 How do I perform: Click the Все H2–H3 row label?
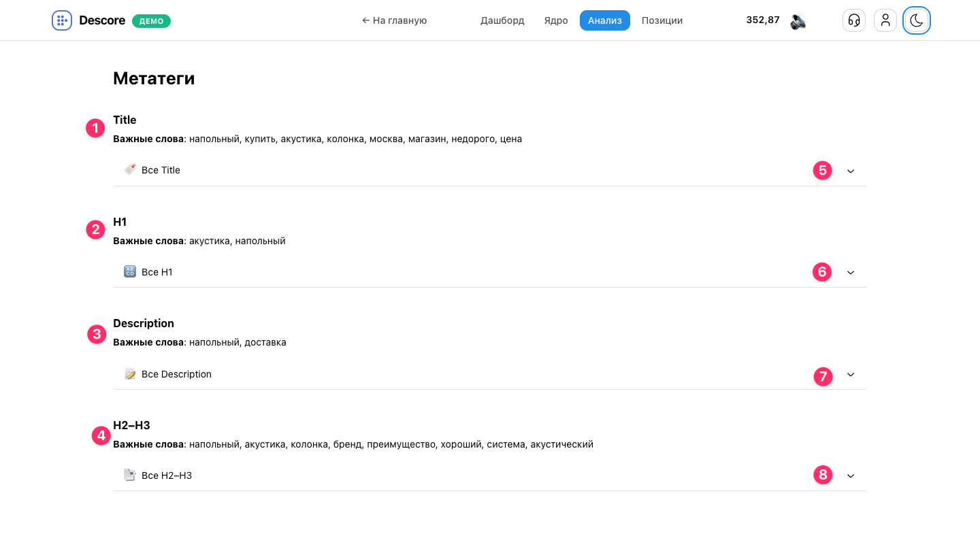(x=167, y=475)
